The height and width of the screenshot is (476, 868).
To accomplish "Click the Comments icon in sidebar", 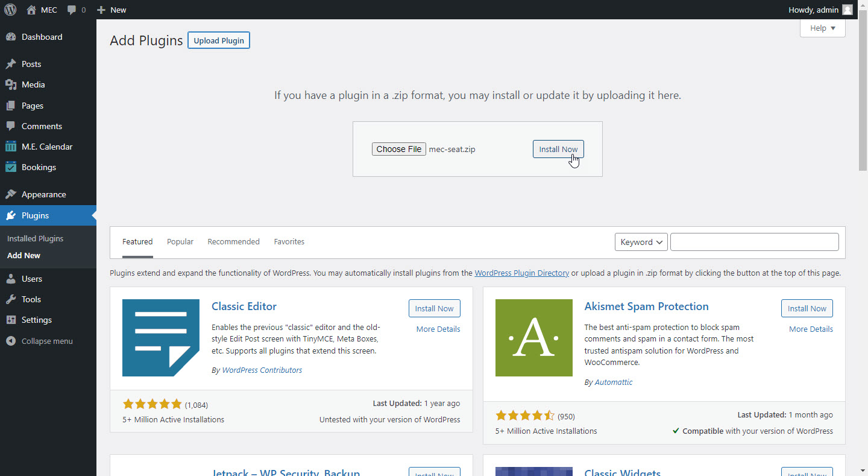I will 11,126.
